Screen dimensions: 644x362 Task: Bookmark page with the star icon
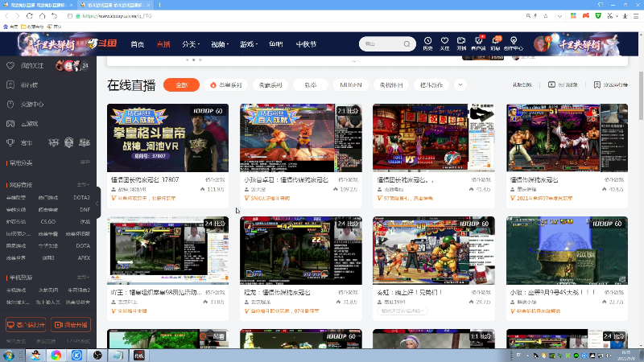click(546, 16)
